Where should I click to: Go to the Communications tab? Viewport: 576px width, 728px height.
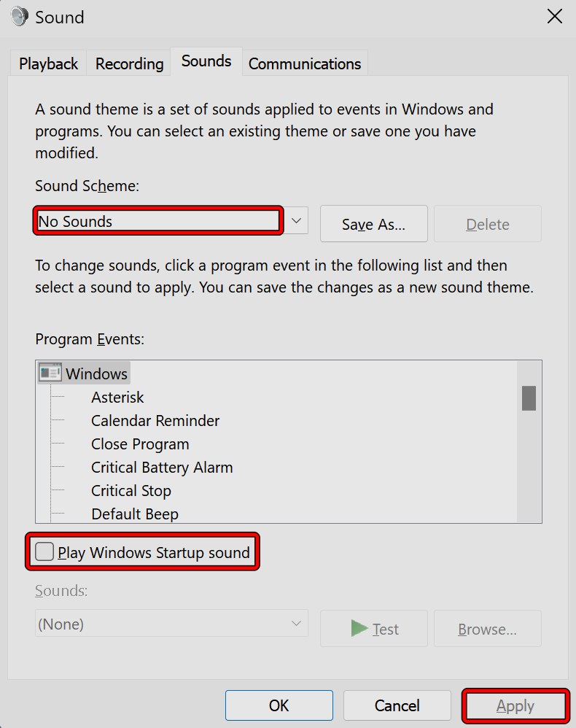[305, 63]
